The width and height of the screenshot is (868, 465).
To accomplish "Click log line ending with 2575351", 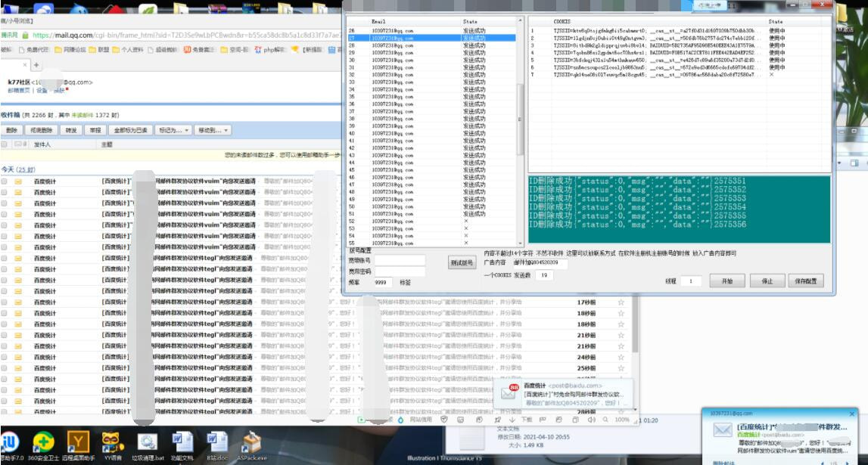I will [638, 181].
